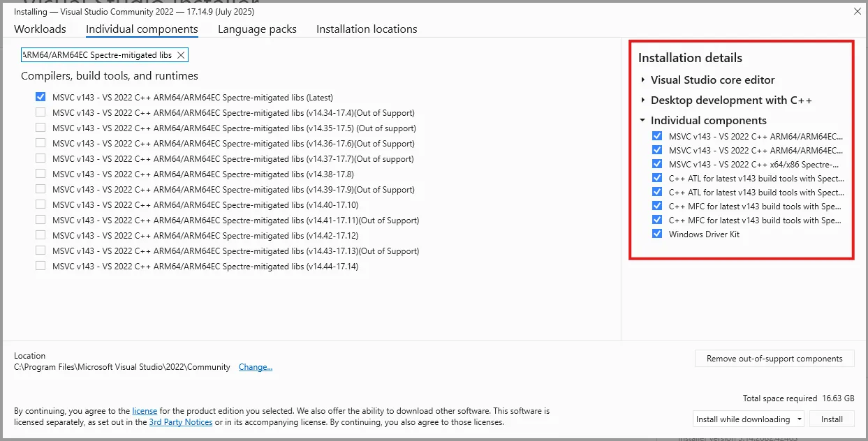Image resolution: width=868 pixels, height=441 pixels.
Task: Uncheck Spectre-mitigated libs (Latest) checkbox
Action: click(x=41, y=98)
